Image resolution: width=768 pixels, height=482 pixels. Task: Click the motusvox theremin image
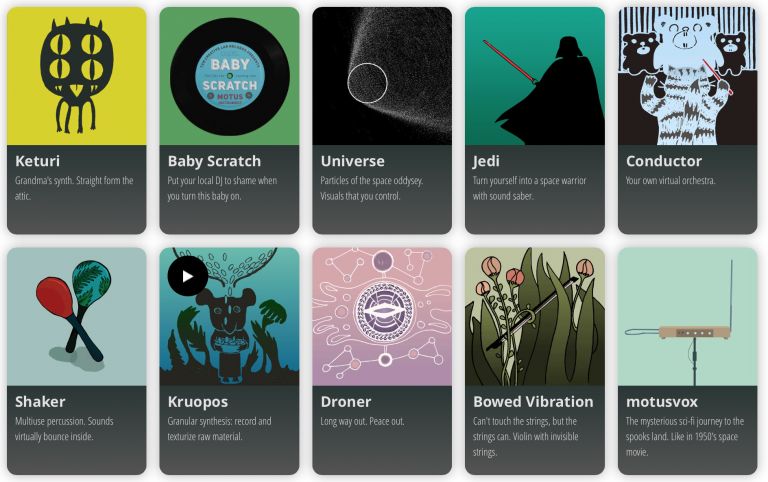(x=688, y=316)
